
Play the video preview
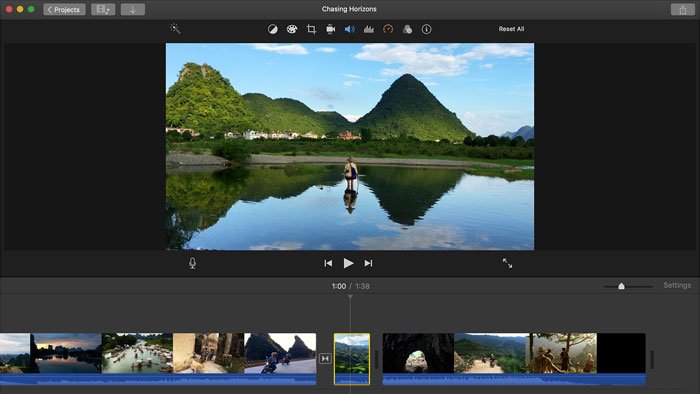[x=348, y=263]
